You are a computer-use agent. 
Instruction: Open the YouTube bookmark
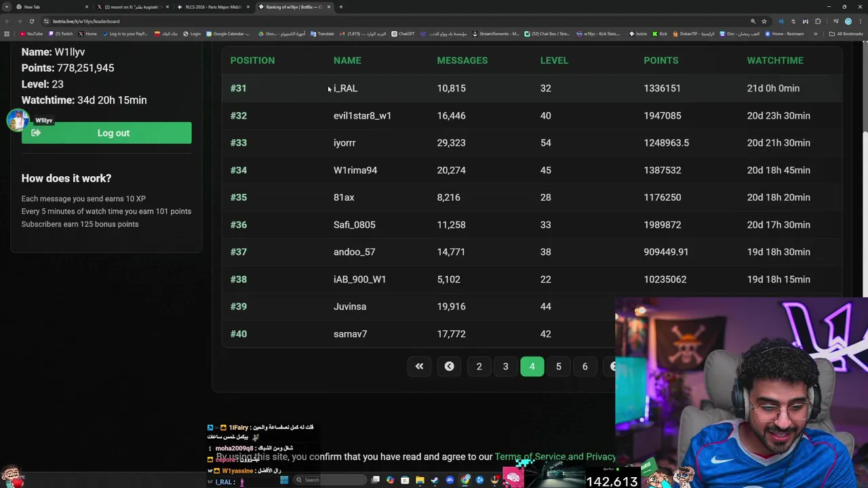31,34
